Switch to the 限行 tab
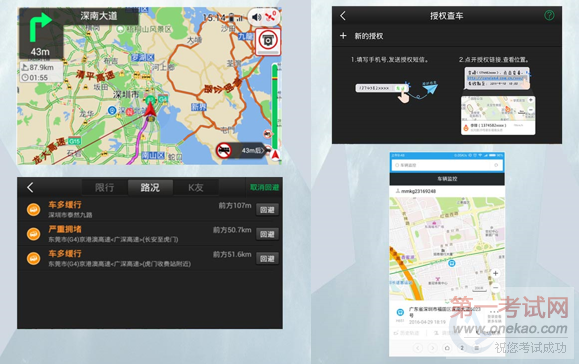The height and width of the screenshot is (364, 579). (105, 188)
